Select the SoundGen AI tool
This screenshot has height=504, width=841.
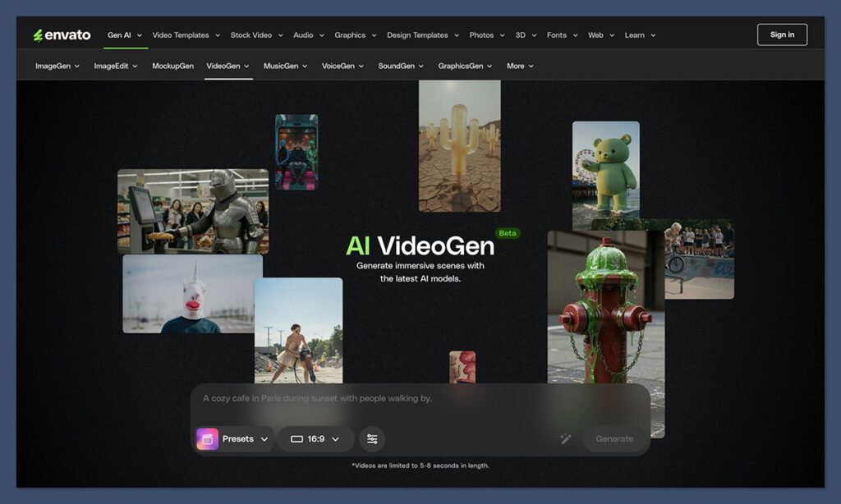[x=395, y=66]
